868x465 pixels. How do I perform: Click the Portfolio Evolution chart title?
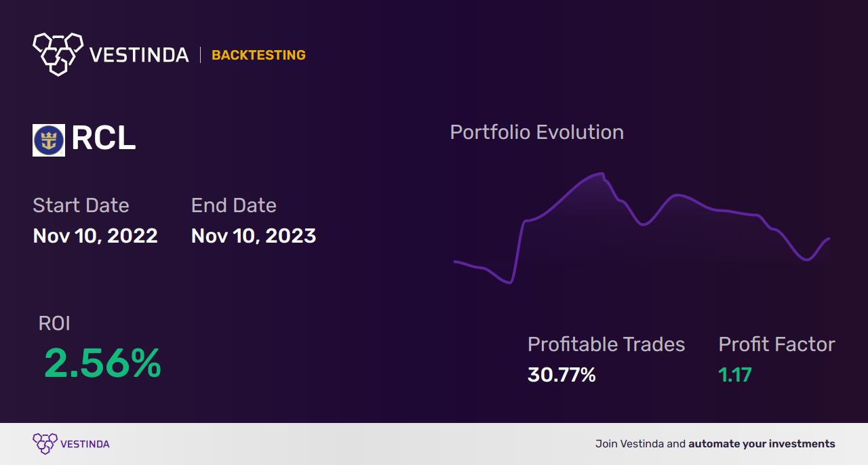pos(537,132)
